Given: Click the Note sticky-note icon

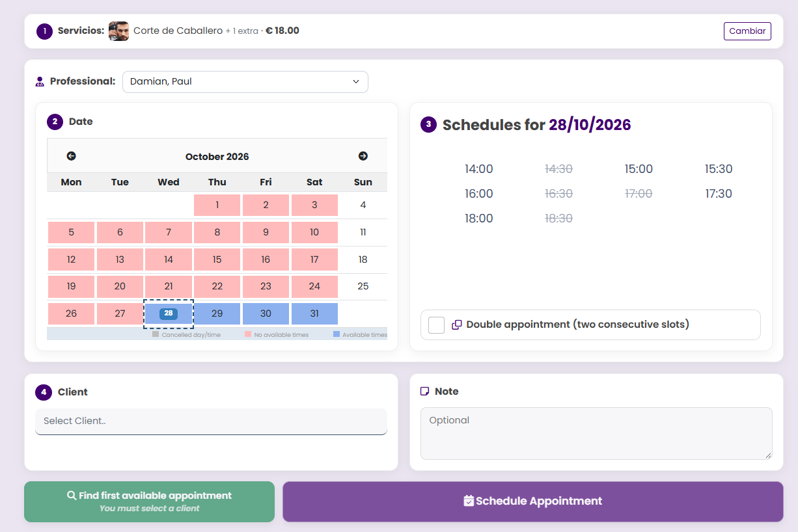Looking at the screenshot, I should click(x=425, y=392).
